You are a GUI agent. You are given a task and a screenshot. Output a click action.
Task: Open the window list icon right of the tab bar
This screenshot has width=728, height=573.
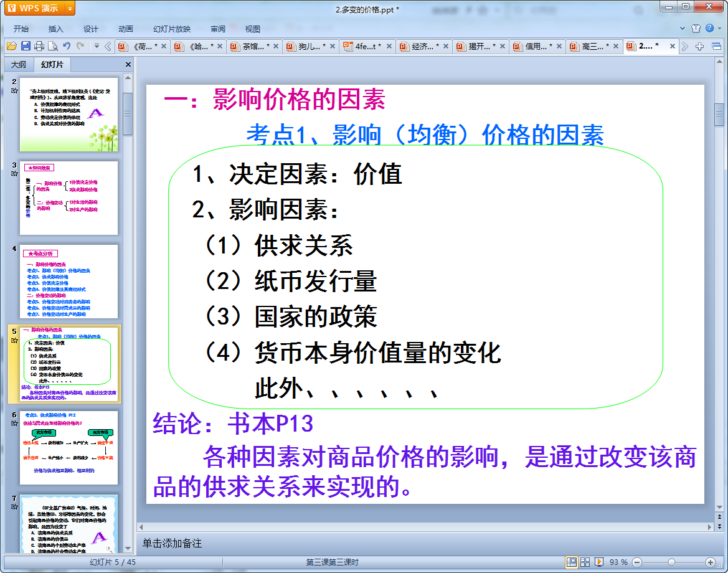[716, 46]
